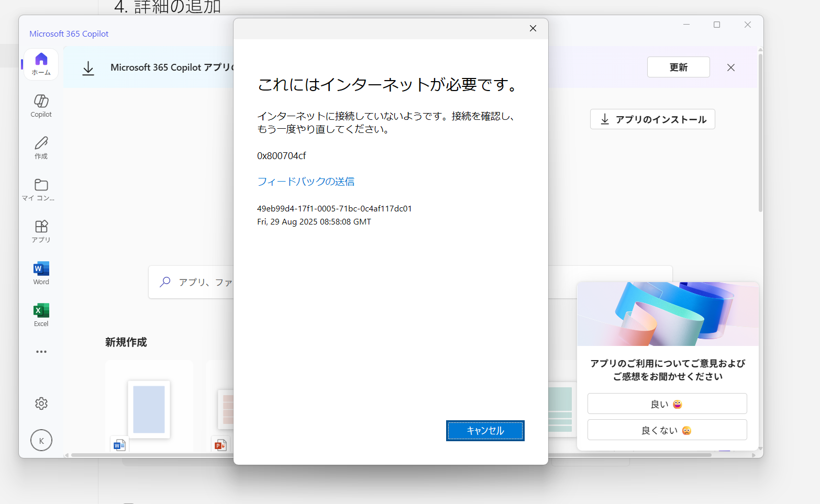The height and width of the screenshot is (504, 820).
Task: Open the settings gear icon
Action: (41, 404)
